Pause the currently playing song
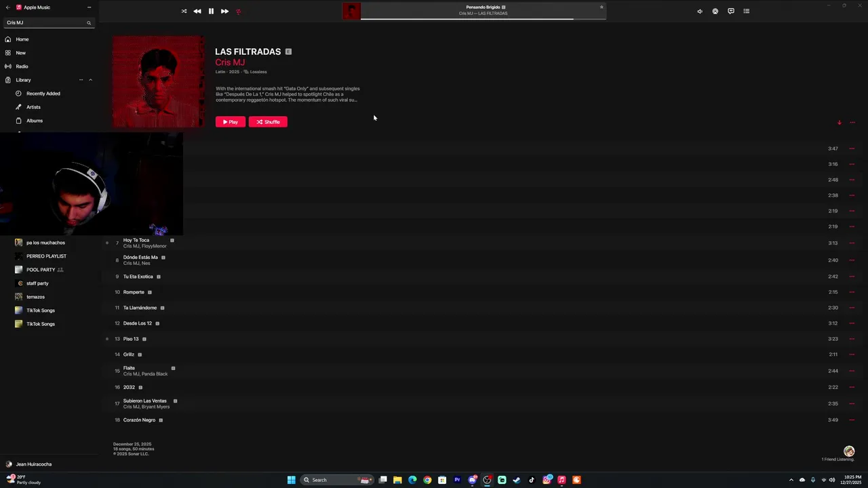Viewport: 868px width, 488px height. tap(211, 11)
